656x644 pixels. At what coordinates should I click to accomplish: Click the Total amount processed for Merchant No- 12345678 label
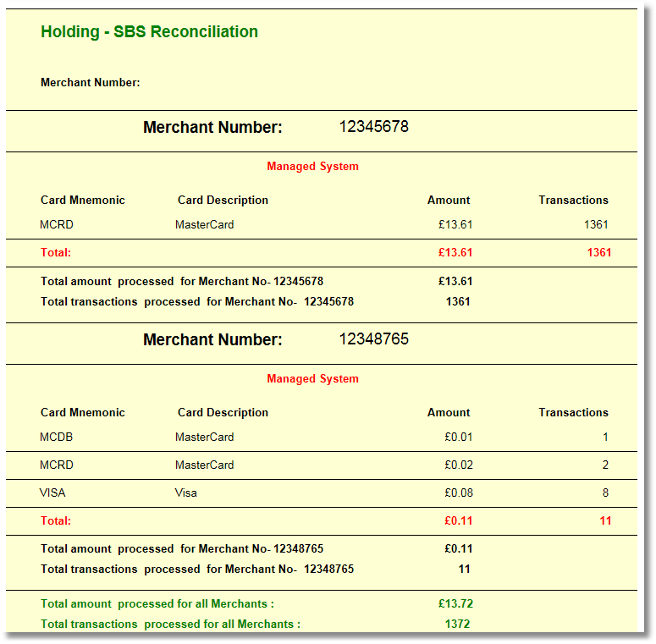pyautogui.click(x=182, y=282)
